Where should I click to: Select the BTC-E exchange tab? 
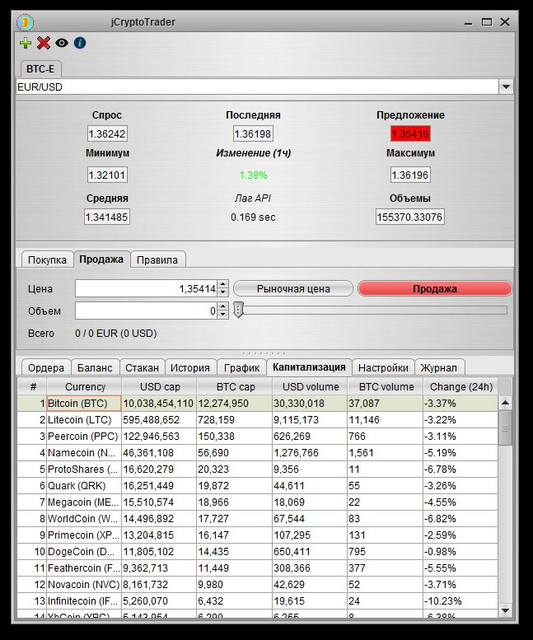tap(40, 69)
